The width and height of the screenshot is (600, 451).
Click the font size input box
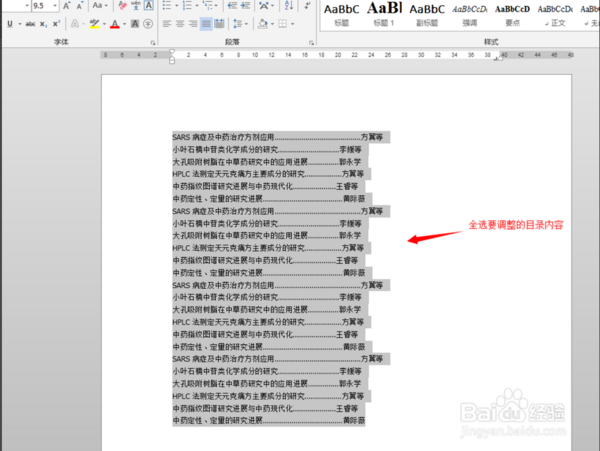coord(42,5)
